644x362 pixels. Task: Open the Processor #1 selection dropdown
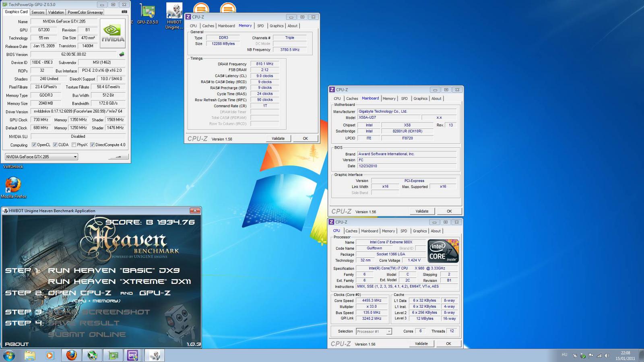(x=374, y=331)
